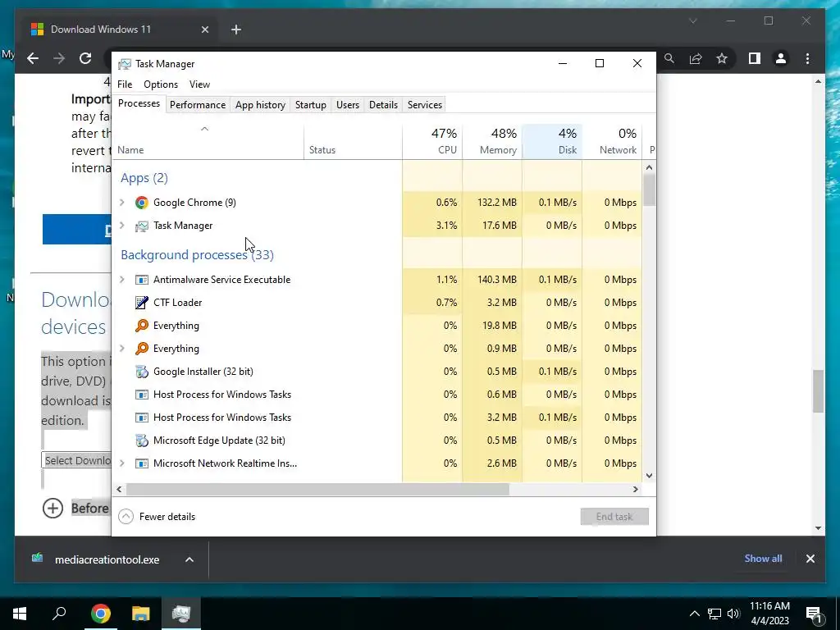
Task: Expand the Microsoft Network Realtime Inspection row
Action: coord(122,463)
